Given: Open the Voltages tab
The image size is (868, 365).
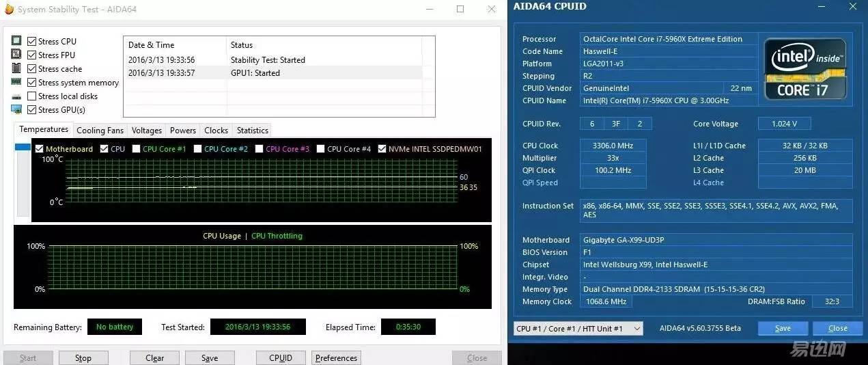Looking at the screenshot, I should click(x=147, y=130).
